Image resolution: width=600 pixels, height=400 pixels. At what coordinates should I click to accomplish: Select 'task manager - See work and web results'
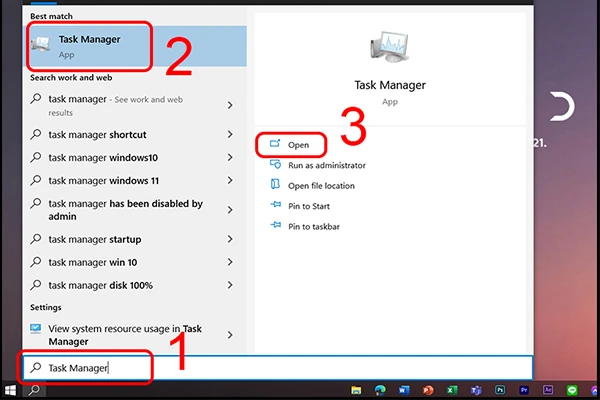coord(134,105)
